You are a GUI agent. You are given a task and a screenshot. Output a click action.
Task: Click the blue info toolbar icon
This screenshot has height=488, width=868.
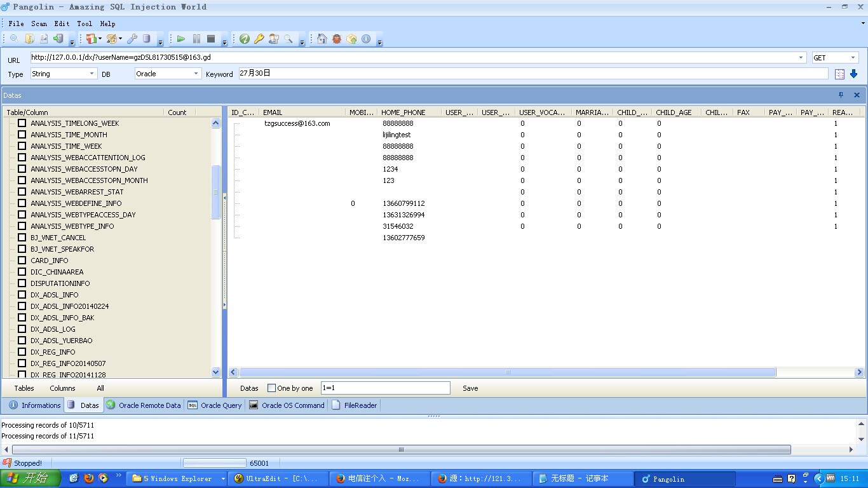pos(366,39)
